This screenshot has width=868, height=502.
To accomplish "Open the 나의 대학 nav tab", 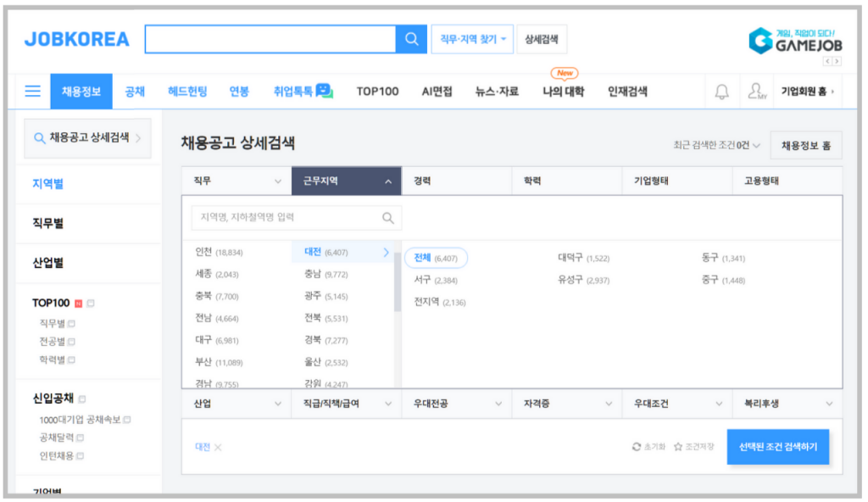I will point(563,92).
